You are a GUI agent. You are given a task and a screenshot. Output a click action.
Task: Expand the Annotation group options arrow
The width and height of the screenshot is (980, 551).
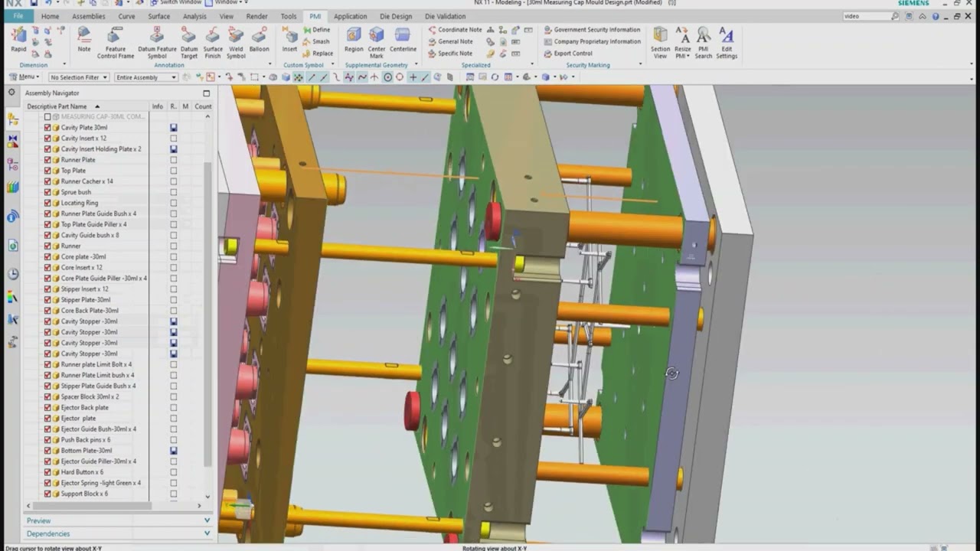point(269,65)
